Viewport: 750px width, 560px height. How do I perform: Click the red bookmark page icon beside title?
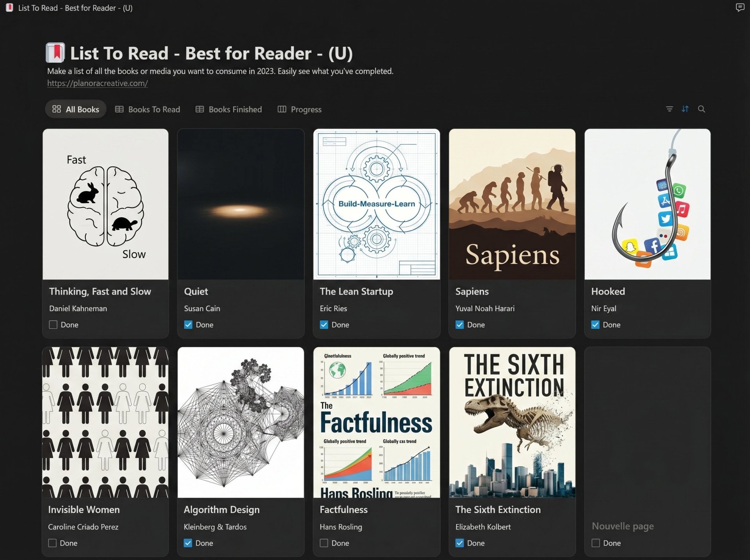[x=55, y=53]
